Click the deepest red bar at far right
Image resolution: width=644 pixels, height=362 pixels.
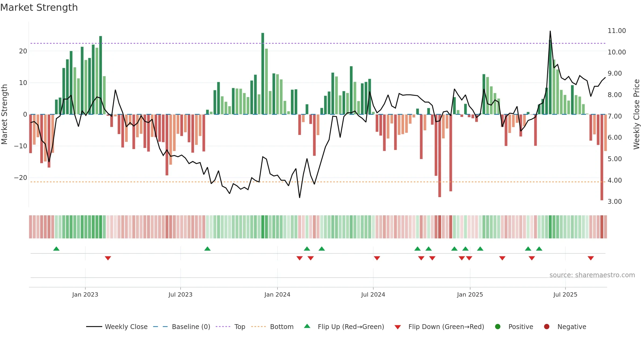pyautogui.click(x=602, y=157)
